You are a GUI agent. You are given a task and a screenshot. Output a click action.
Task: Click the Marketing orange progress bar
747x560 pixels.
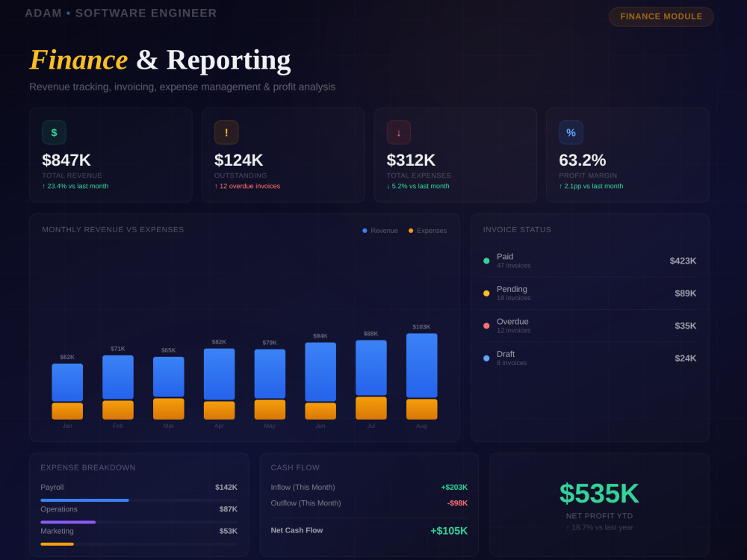coord(58,544)
